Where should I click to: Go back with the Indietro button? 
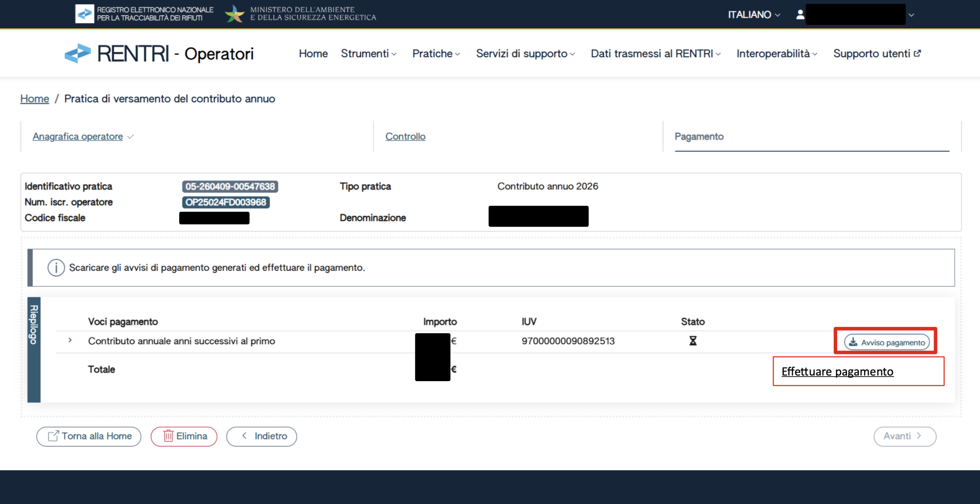(x=262, y=436)
